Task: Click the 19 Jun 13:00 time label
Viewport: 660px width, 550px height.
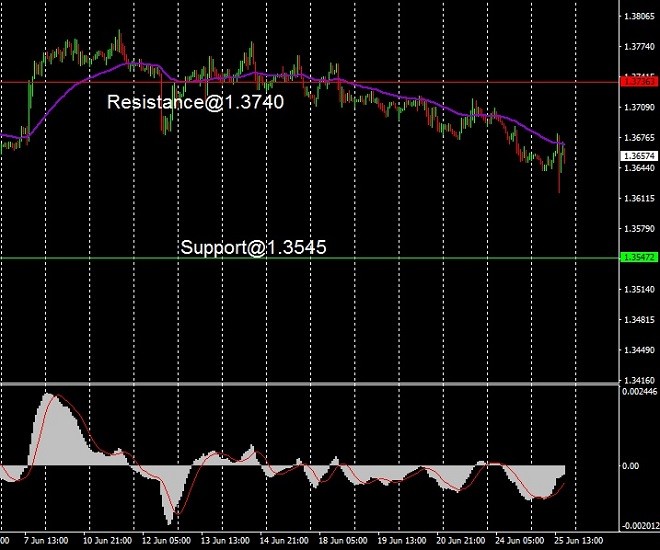Action: [x=401, y=541]
